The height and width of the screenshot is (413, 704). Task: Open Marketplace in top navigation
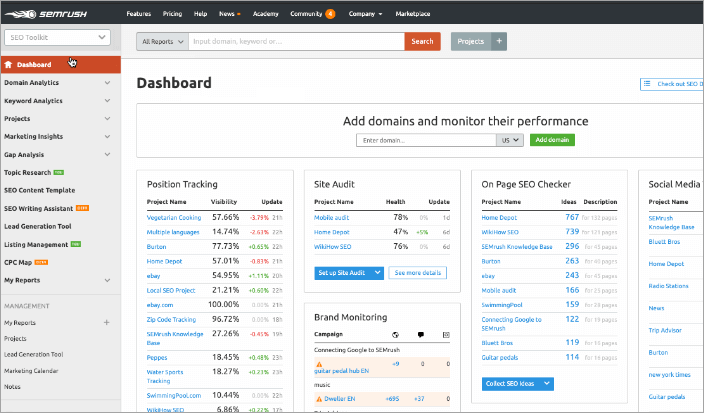(x=413, y=14)
